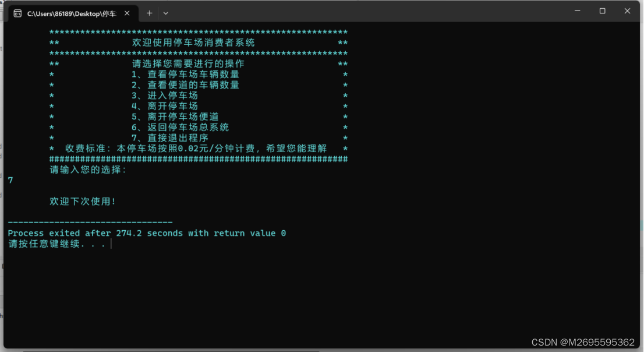Click menu line "3、进入停车场"
The width and height of the screenshot is (644, 352).
click(165, 96)
